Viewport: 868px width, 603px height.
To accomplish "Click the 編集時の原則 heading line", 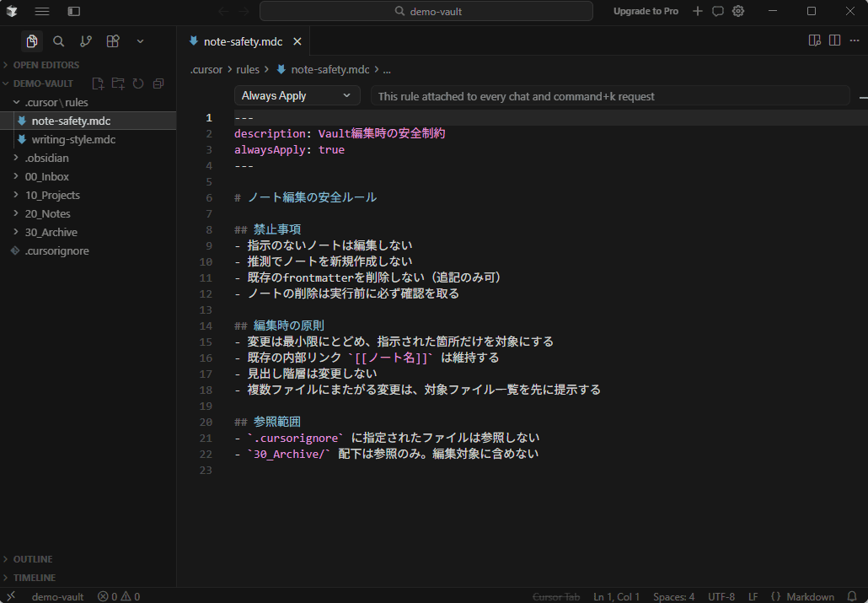I will click(x=279, y=326).
